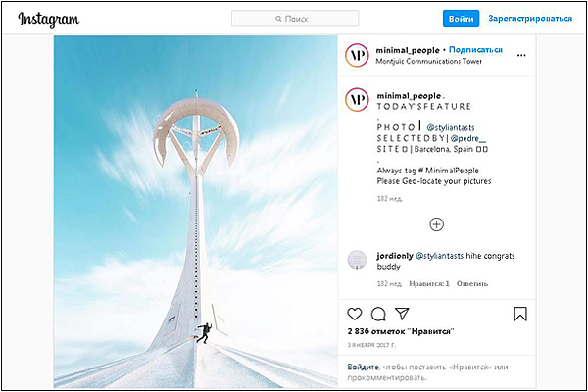Open the three-dot post options menu
The image size is (588, 392).
521,55
